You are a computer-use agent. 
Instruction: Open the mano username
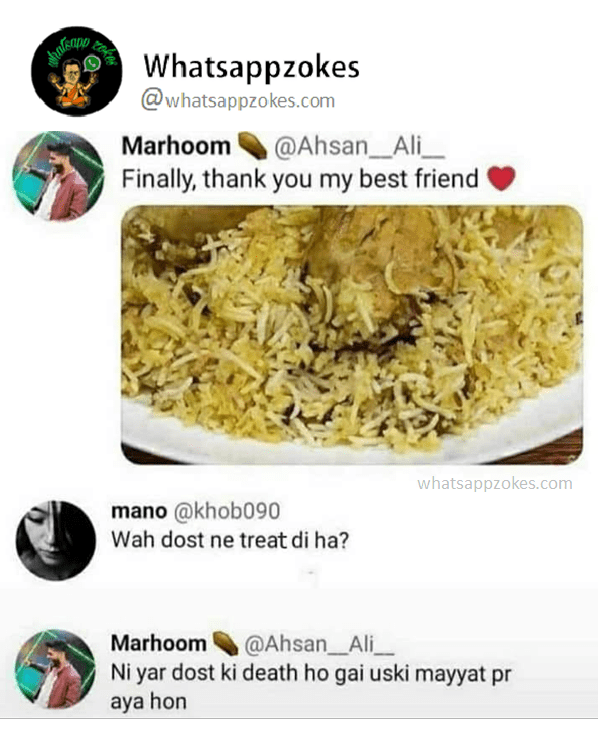click(139, 511)
